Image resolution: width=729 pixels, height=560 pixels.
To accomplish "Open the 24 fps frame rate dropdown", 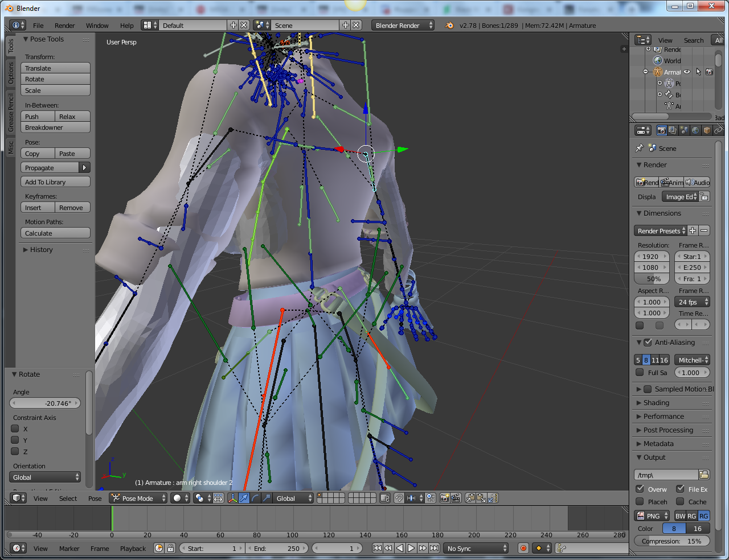I will click(692, 302).
